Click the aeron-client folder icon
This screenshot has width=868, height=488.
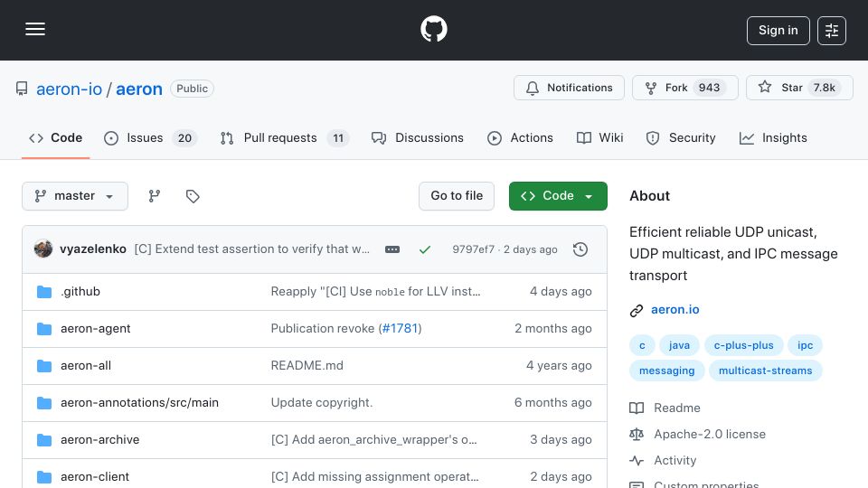coord(44,477)
